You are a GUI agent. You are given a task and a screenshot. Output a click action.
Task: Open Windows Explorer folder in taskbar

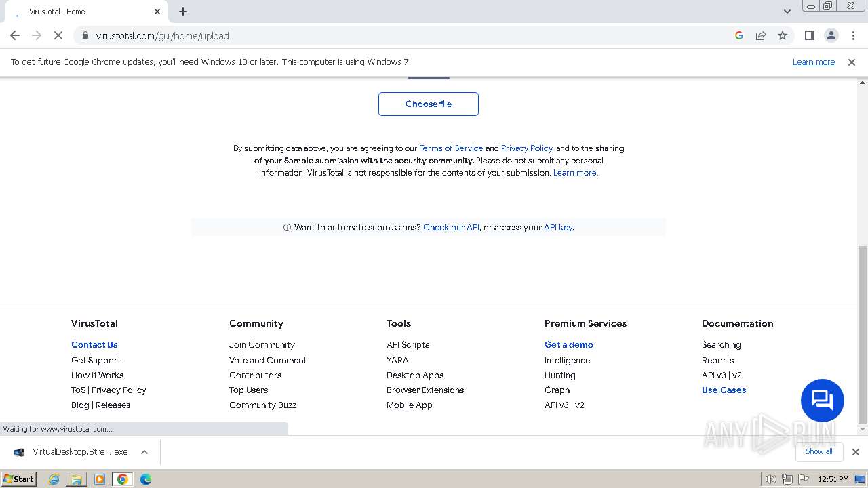tap(77, 479)
